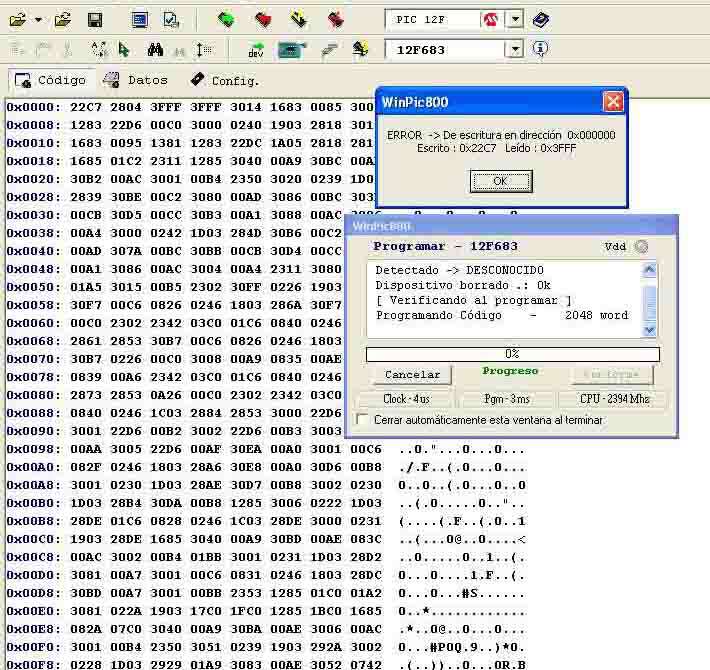Image resolution: width=710 pixels, height=670 pixels.
Task: Open the PIC 12F family dropdown
Action: (515, 19)
